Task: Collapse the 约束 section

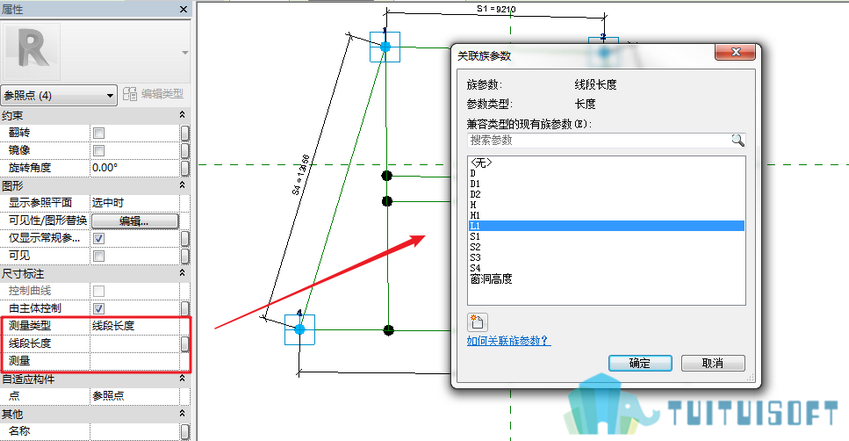Action: (182, 115)
